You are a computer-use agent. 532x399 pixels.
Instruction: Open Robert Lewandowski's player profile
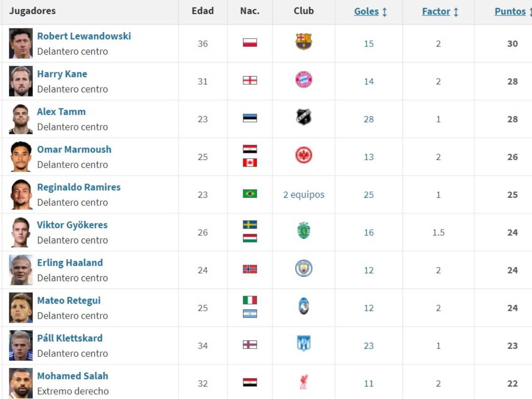[x=84, y=36]
